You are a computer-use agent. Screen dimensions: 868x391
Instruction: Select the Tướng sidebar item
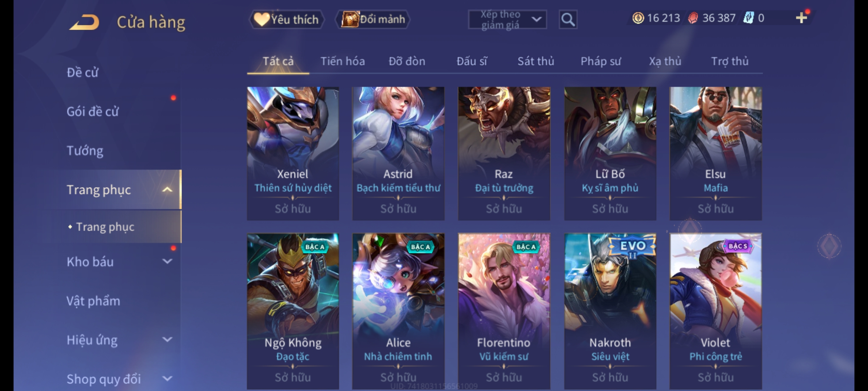85,151
